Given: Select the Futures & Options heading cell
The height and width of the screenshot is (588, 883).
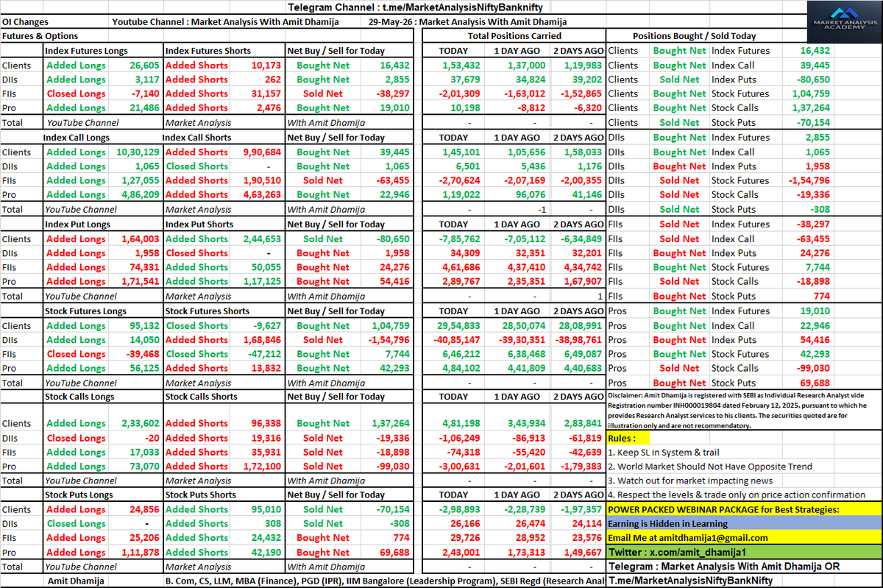Looking at the screenshot, I should pyautogui.click(x=40, y=36).
